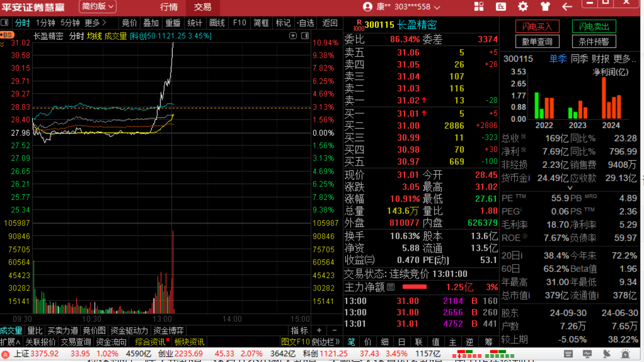Select 筹 chip distribution tab
644x362 pixels.
[x=489, y=342]
